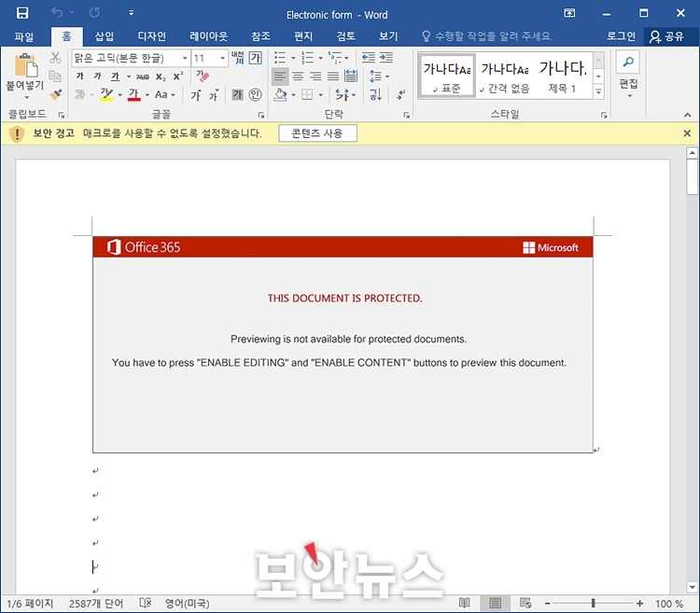Toggle align left paragraph button
This screenshot has width=700, height=613.
(x=280, y=77)
